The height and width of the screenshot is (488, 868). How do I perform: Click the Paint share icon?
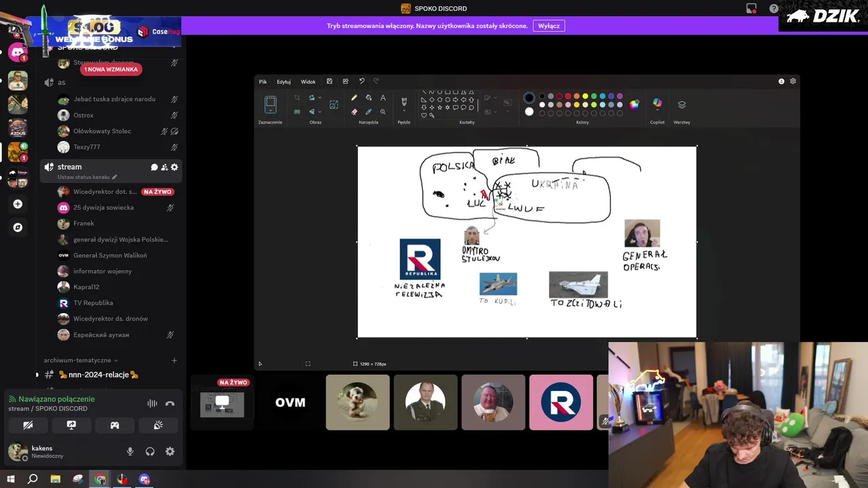[x=346, y=81]
